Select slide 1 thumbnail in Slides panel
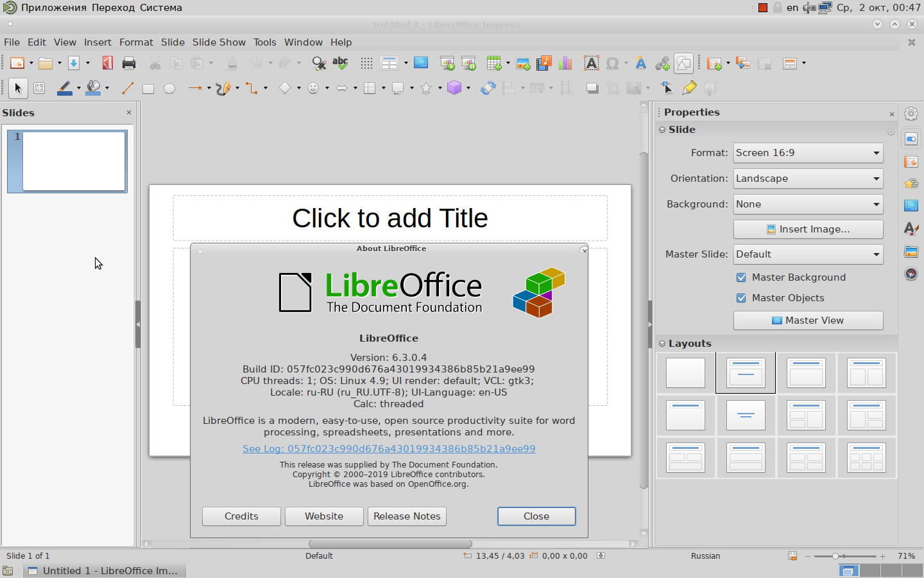This screenshot has height=578, width=924. [x=67, y=161]
